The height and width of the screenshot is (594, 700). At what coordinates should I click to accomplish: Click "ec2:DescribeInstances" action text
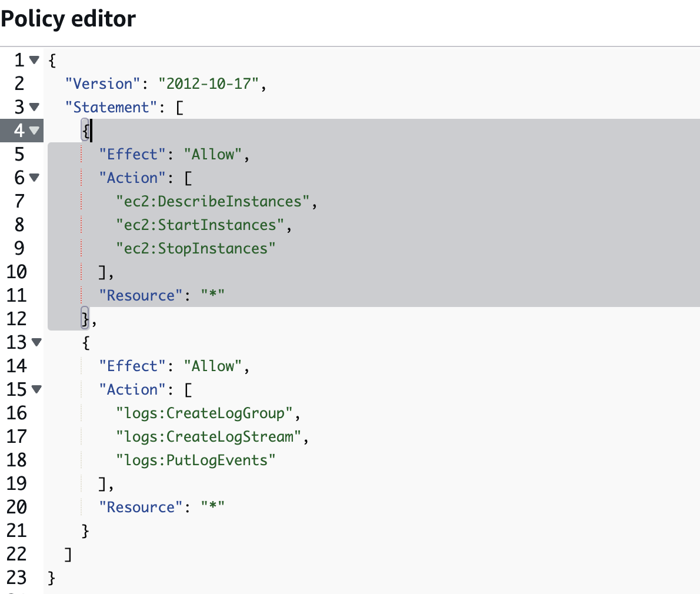tap(213, 202)
